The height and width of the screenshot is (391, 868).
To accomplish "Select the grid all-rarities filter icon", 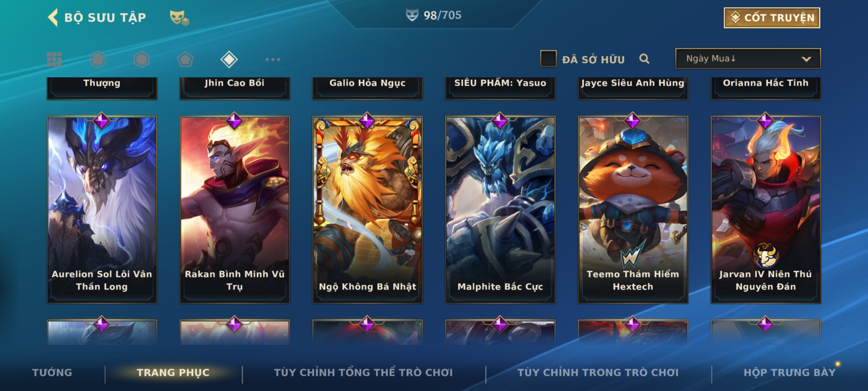I will [54, 59].
